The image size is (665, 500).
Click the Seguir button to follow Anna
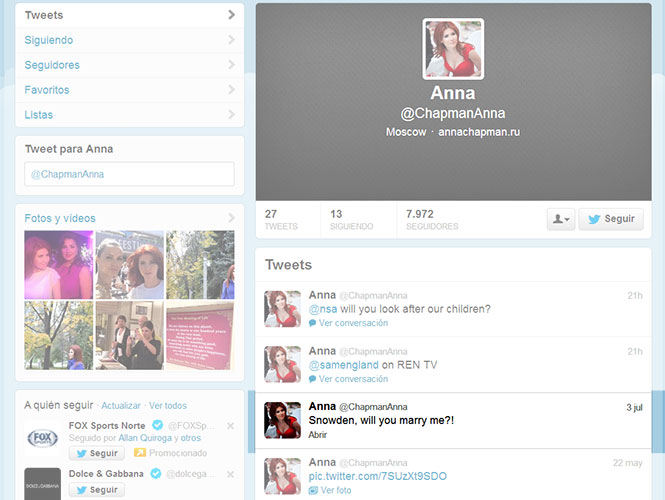[611, 219]
